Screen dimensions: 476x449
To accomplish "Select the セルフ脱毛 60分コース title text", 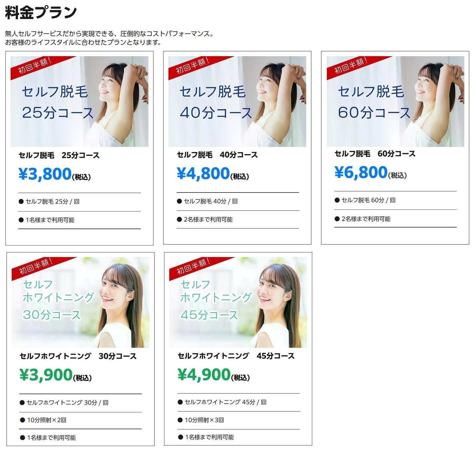I will tap(375, 154).
